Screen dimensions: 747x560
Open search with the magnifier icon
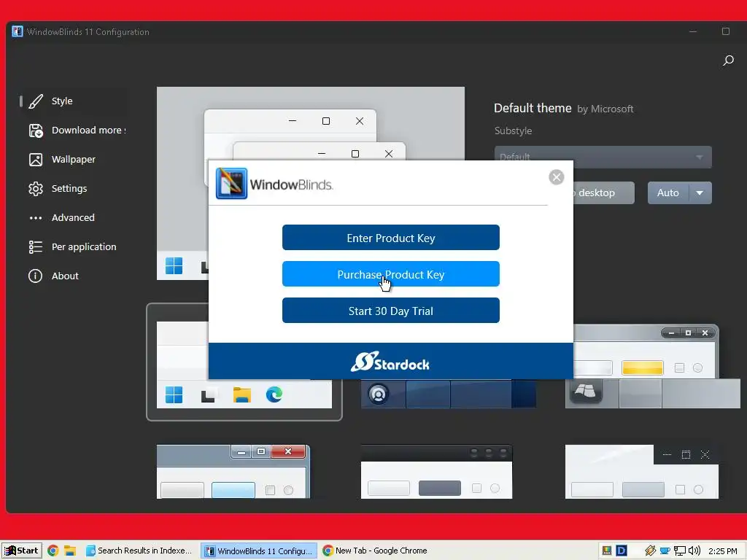[728, 61]
